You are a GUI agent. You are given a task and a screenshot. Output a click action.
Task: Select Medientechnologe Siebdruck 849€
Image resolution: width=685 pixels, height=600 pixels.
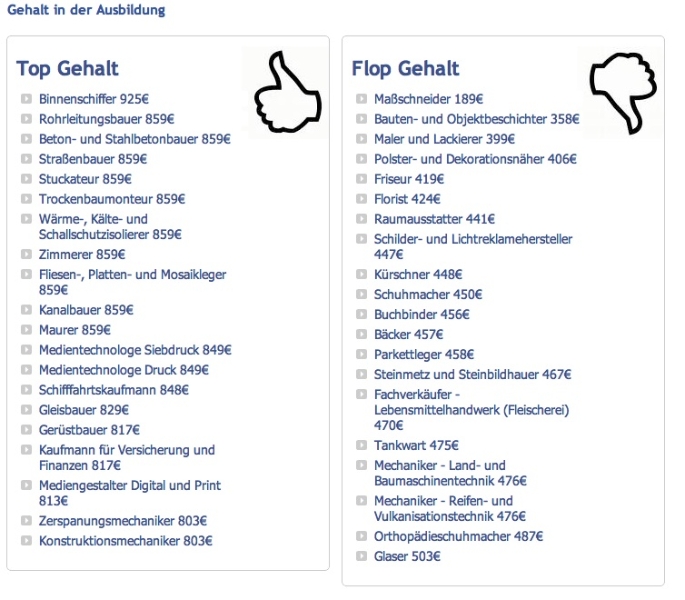coord(135,350)
